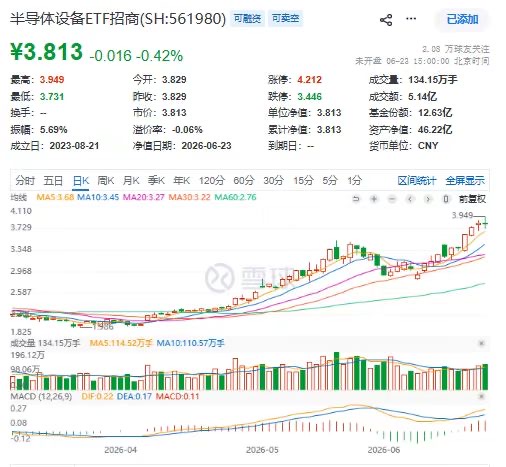Click the volume MA10:110.57万手 label

190,343
